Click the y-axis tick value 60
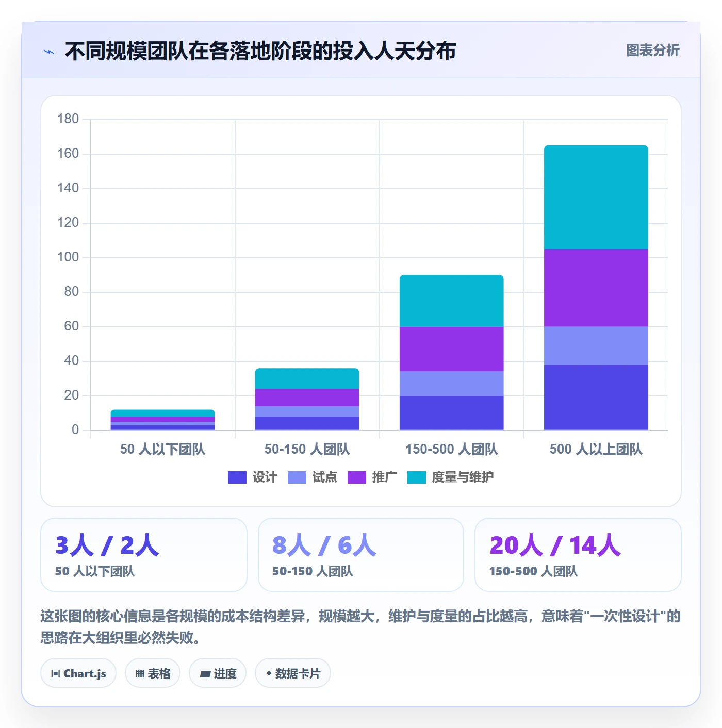 pos(72,326)
